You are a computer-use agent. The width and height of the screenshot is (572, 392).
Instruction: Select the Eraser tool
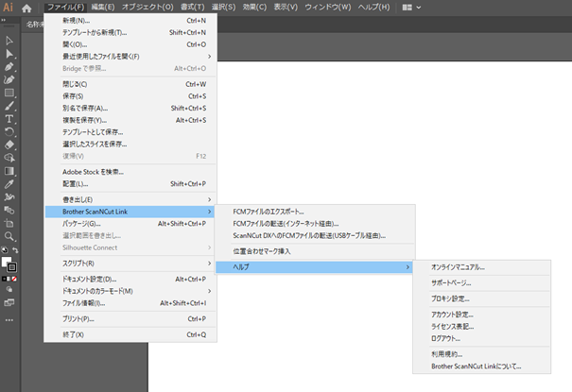click(x=9, y=145)
